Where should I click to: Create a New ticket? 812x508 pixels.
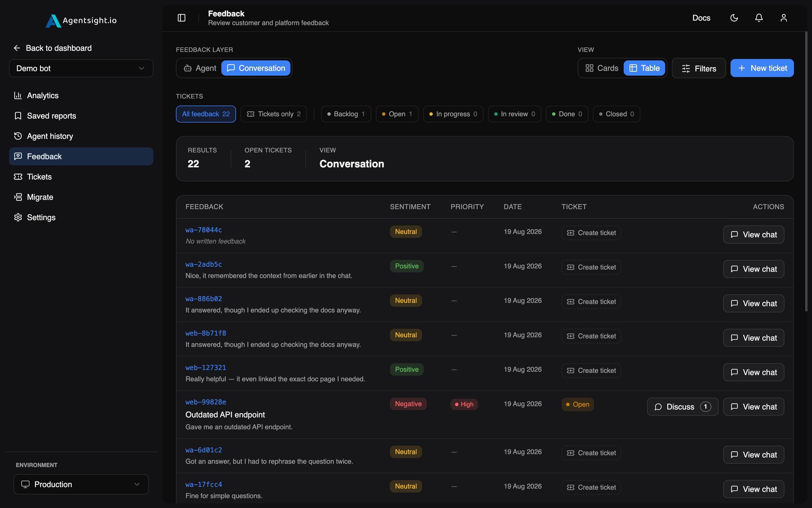click(762, 68)
